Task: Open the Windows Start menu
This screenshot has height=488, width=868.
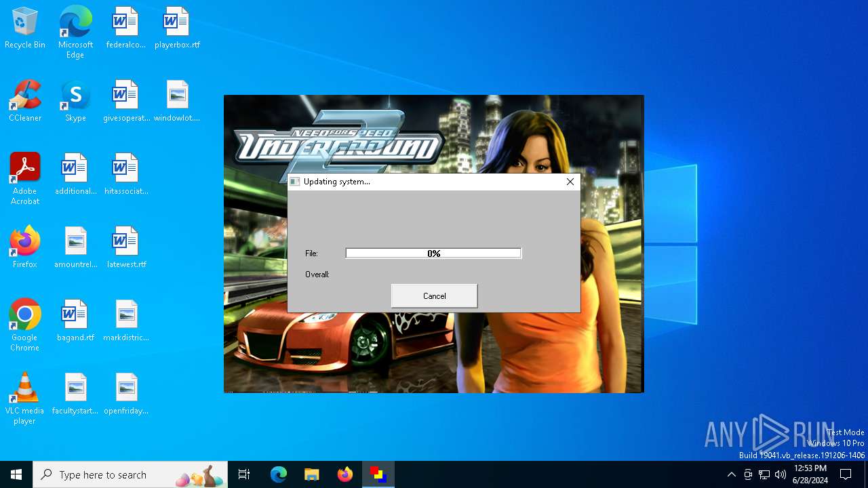Action: [16, 474]
